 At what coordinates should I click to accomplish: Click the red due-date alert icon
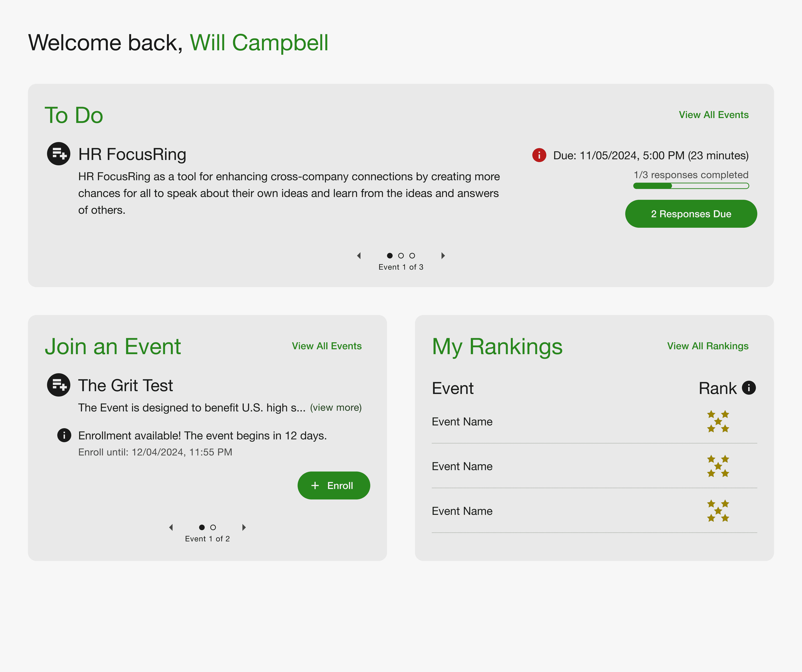tap(539, 155)
